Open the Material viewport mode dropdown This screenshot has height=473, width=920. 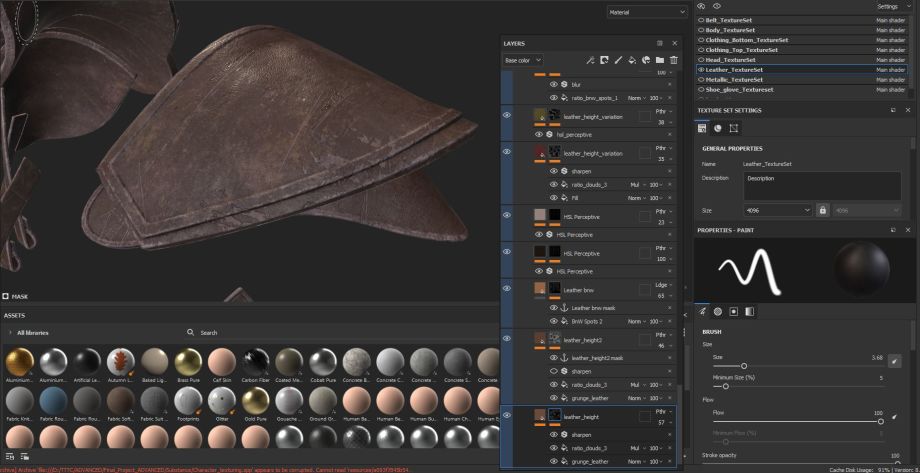(x=646, y=12)
